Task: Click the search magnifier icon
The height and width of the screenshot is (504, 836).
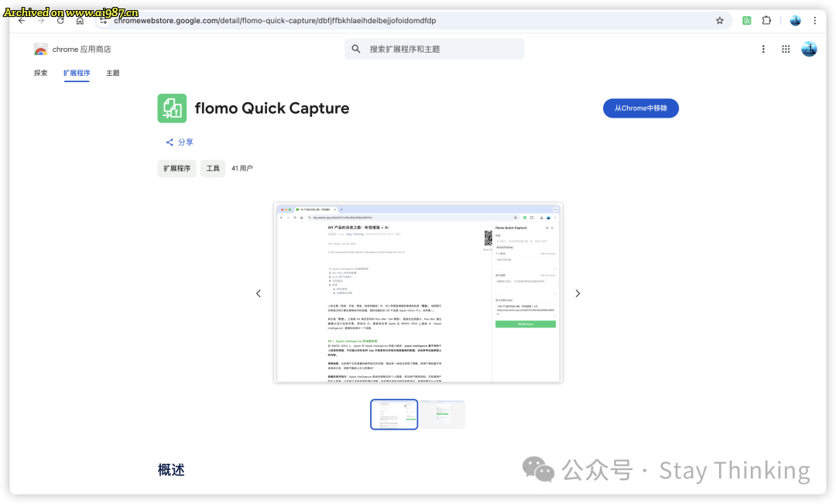Action: click(355, 49)
